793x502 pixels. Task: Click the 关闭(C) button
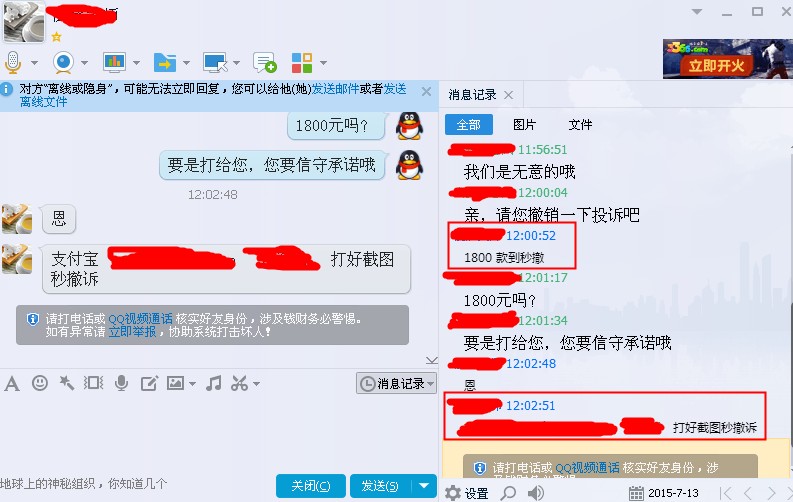click(311, 486)
